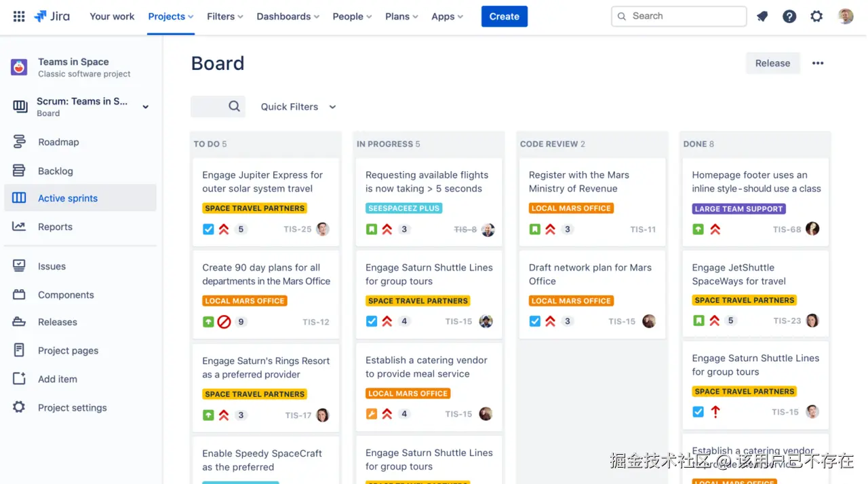Image resolution: width=868 pixels, height=484 pixels.
Task: Open the Apps dropdown menu
Action: point(448,16)
